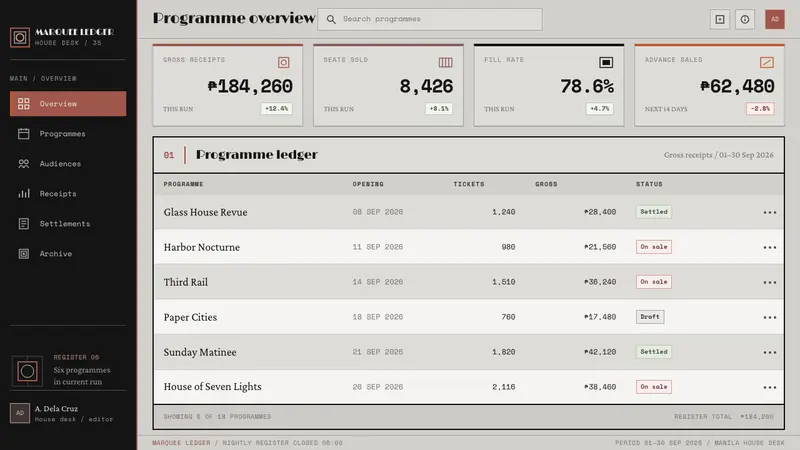Click the -2.8% change badge
This screenshot has height=450, width=800.
pyautogui.click(x=760, y=109)
